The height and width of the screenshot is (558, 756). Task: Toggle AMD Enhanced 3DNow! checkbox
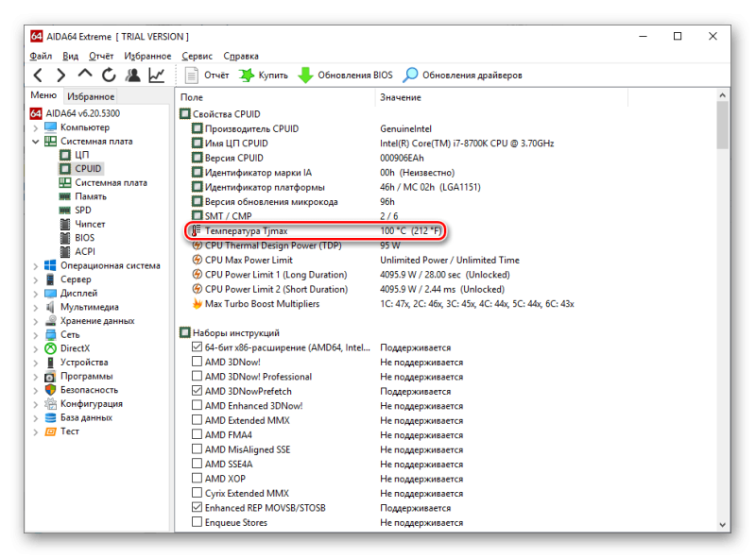point(197,405)
